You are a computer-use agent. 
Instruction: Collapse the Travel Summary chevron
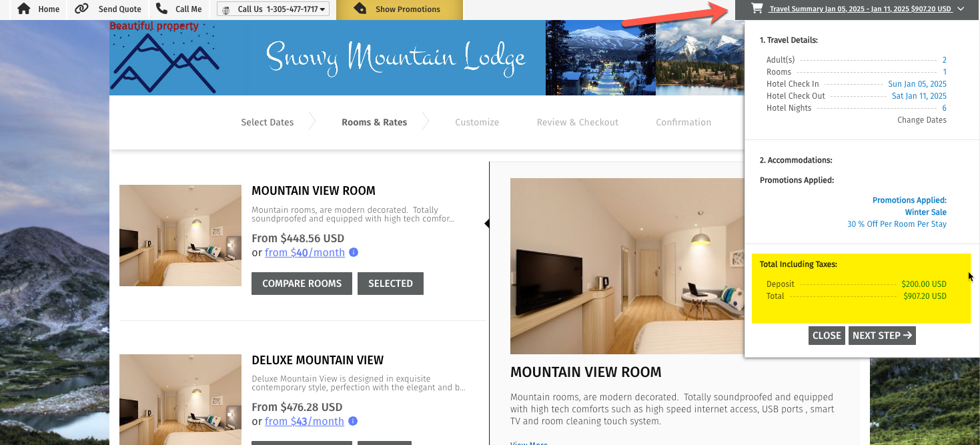click(961, 9)
